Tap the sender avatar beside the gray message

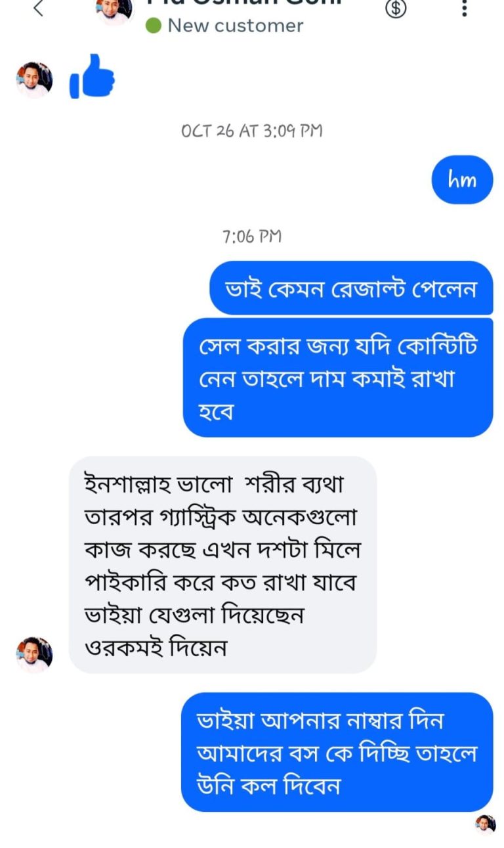34,654
